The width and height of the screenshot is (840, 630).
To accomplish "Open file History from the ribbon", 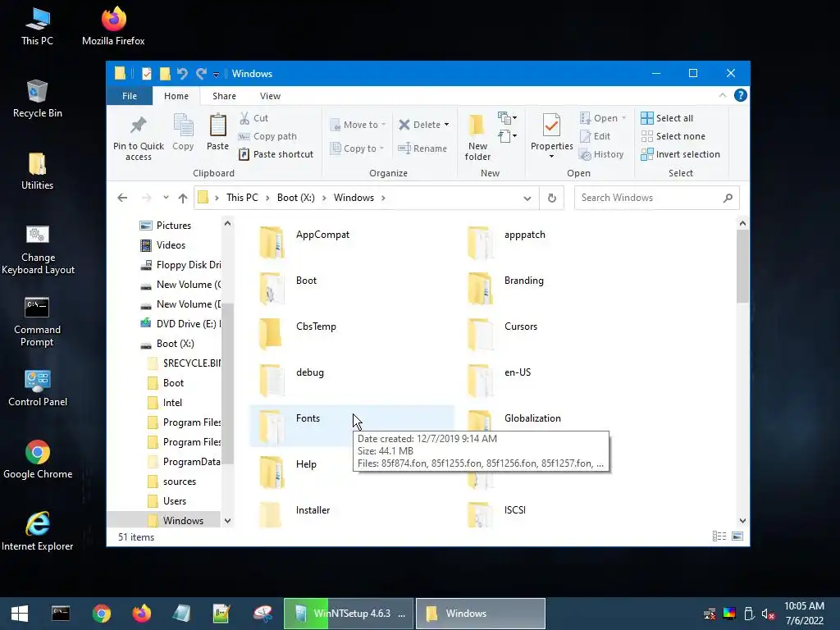I will tap(601, 154).
